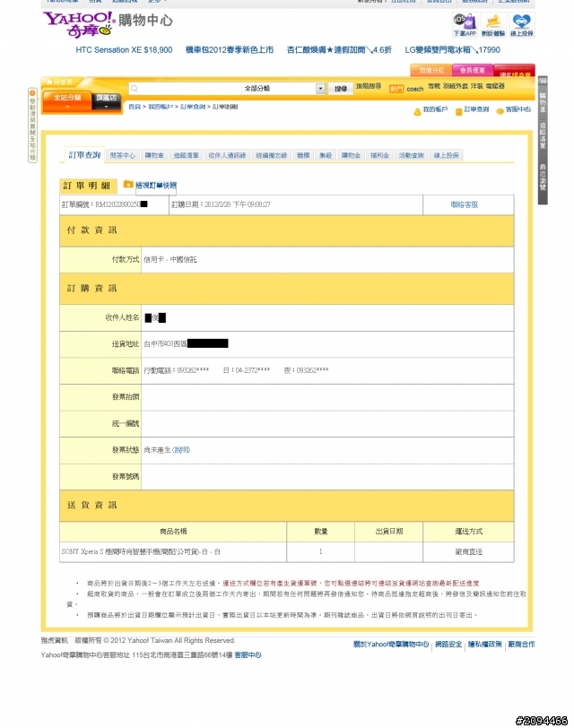Image resolution: width=574 pixels, height=728 pixels.
Task: Click 訂單查詢 in the breadcrumb
Action: (193, 107)
